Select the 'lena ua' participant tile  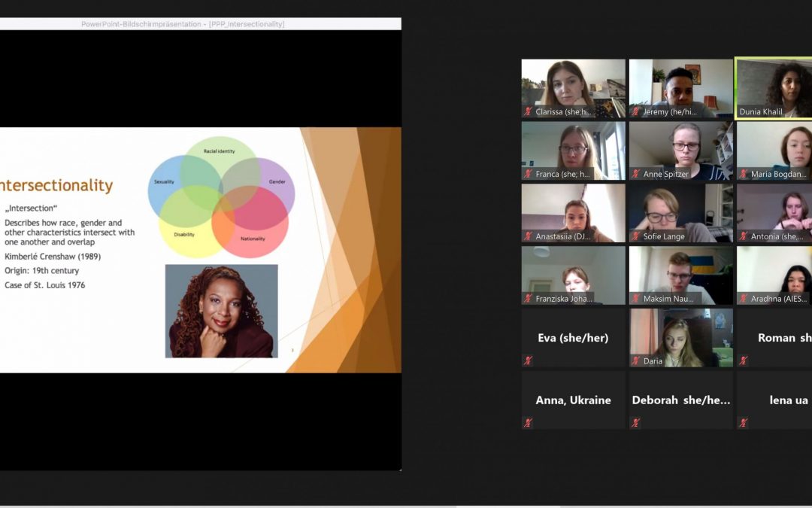click(774, 400)
